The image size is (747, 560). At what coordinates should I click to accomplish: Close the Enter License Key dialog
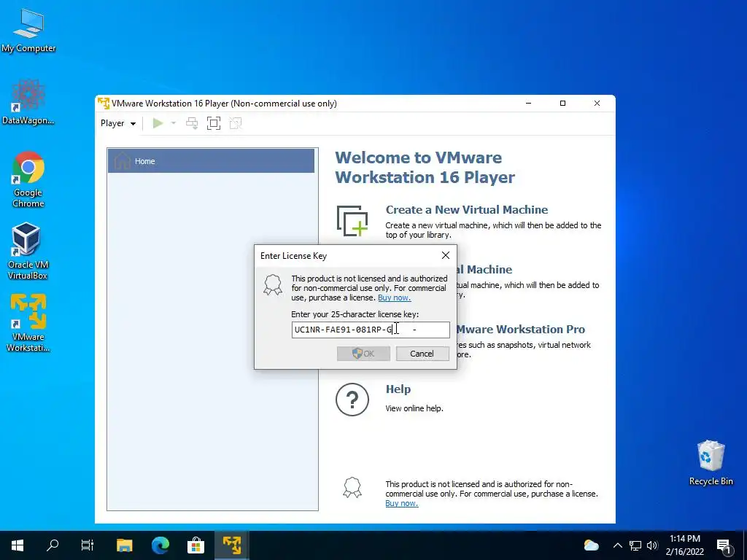(446, 256)
